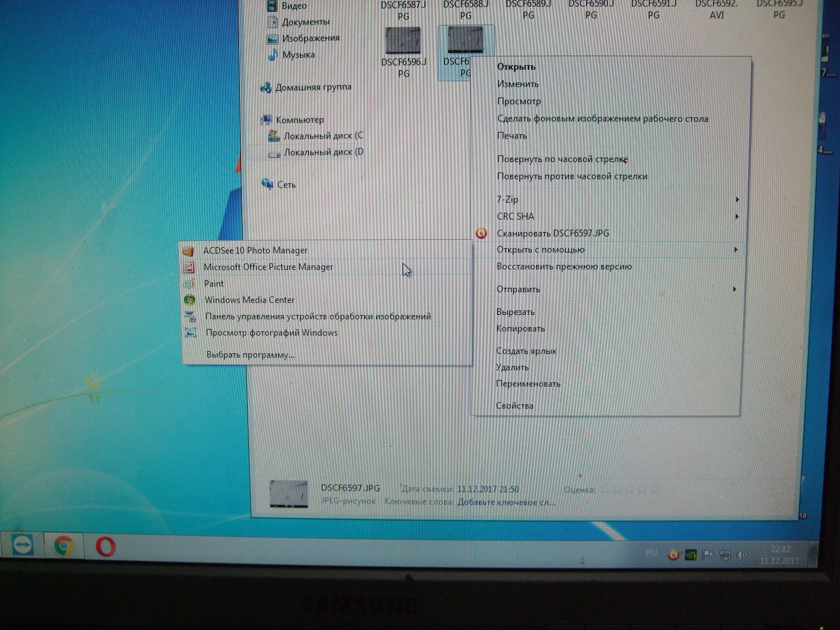The width and height of the screenshot is (840, 630).
Task: Choose Свойства from the context menu
Action: pos(514,406)
